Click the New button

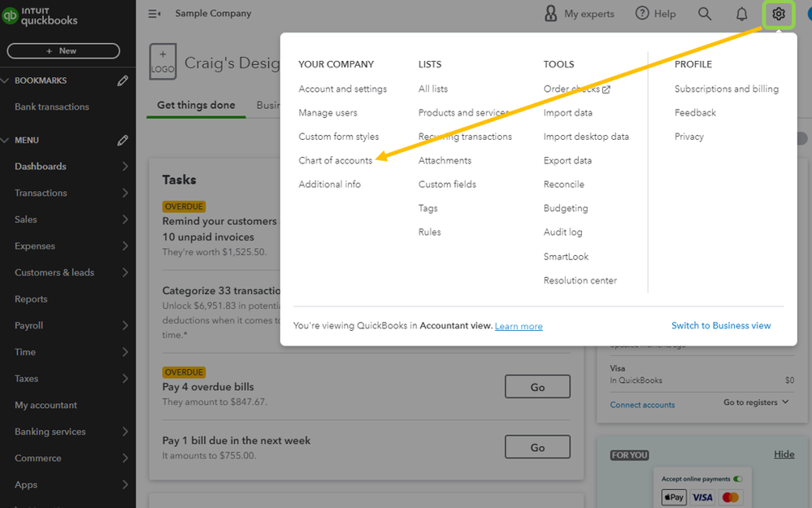click(63, 51)
